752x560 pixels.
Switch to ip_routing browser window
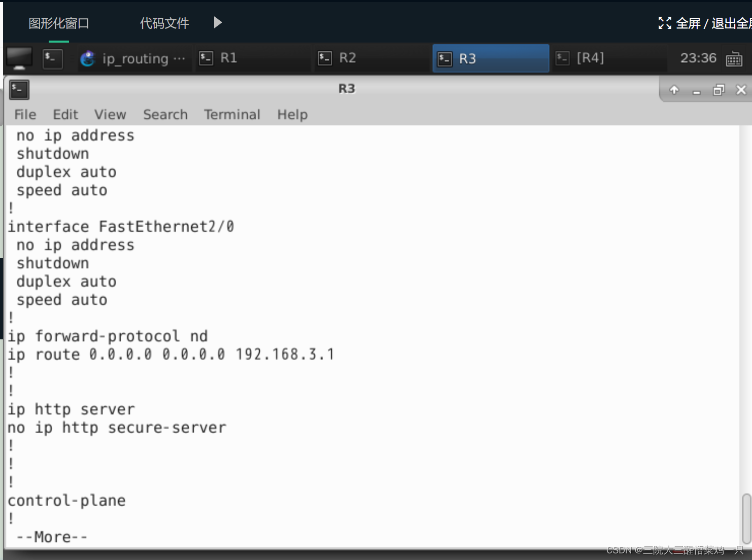(x=133, y=59)
